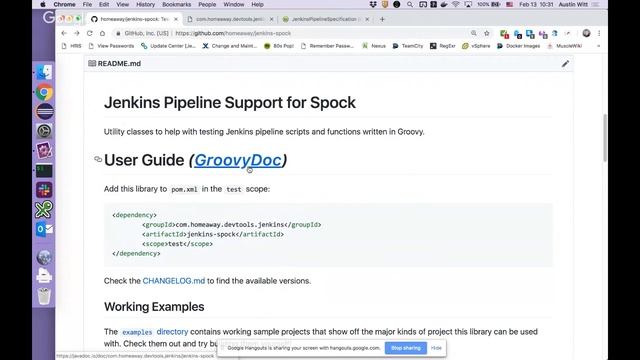640x360 pixels.
Task: Open Slack from the Dock
Action: pyautogui.click(x=44, y=190)
